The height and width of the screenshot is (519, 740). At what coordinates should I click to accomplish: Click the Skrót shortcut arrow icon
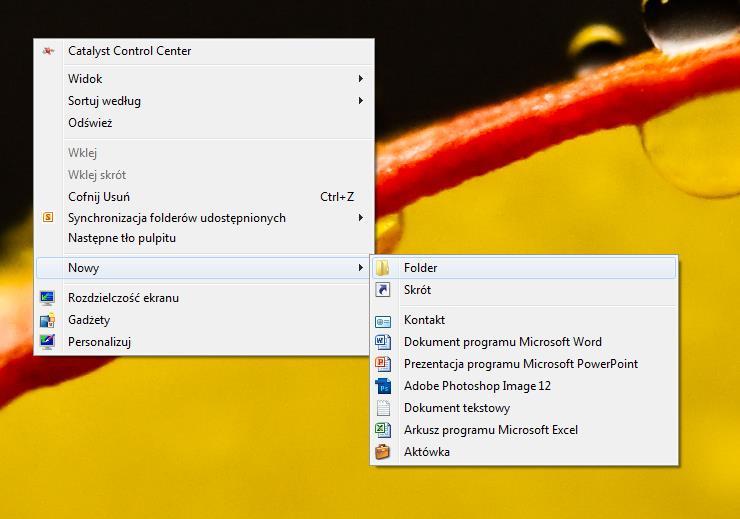pyautogui.click(x=383, y=290)
